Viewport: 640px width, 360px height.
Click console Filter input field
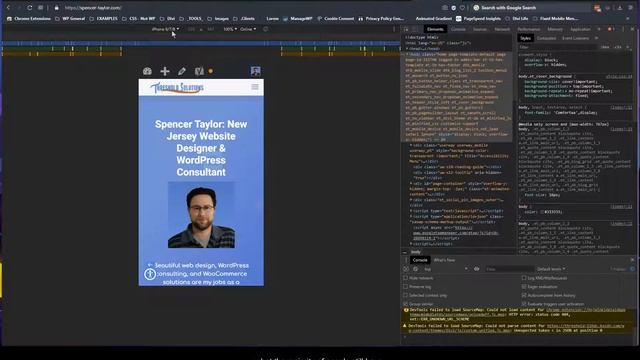click(x=509, y=269)
